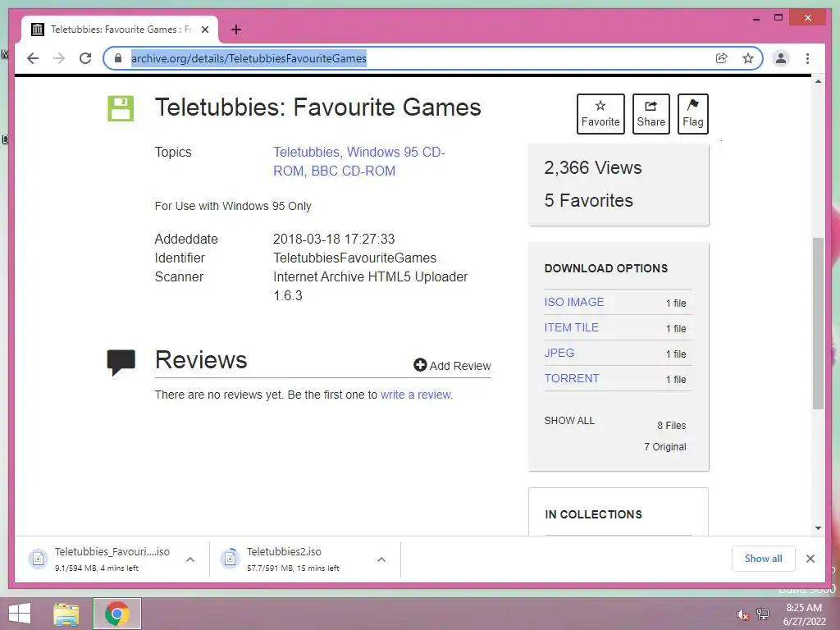This screenshot has width=840, height=630.
Task: Click the 2,366 Views text
Action: pyautogui.click(x=592, y=167)
